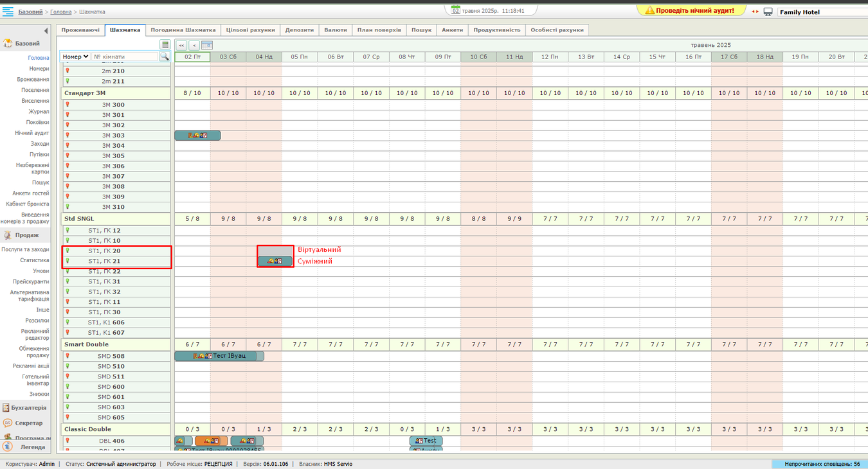The image size is (868, 469).
Task: Collapse the left sidebar arrow
Action: pyautogui.click(x=46, y=31)
